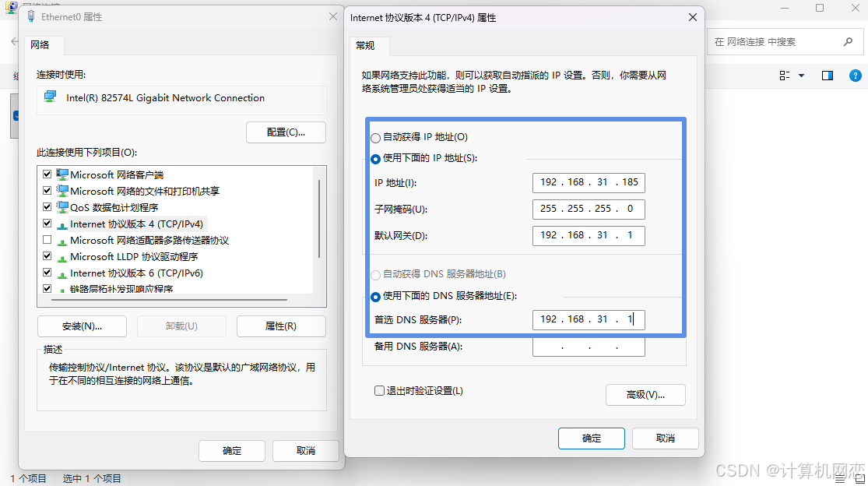This screenshot has height=486, width=868.
Task: Close the Internet 协议版本 4 属性 dialog
Action: (693, 18)
